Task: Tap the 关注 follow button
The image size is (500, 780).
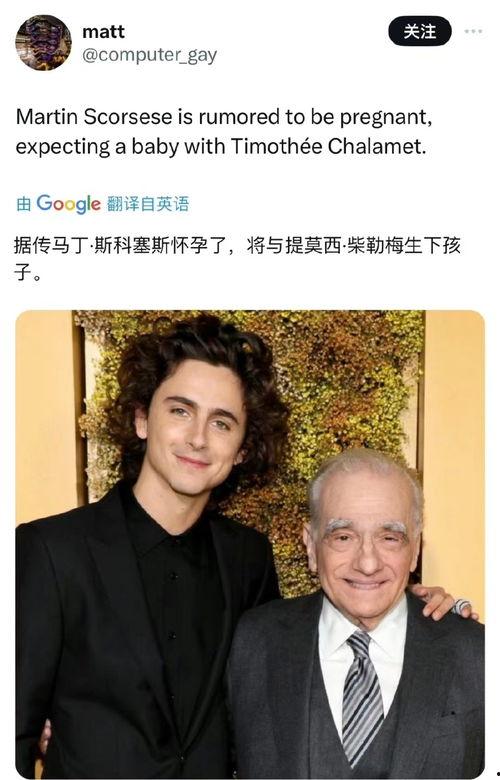Action: 419,31
